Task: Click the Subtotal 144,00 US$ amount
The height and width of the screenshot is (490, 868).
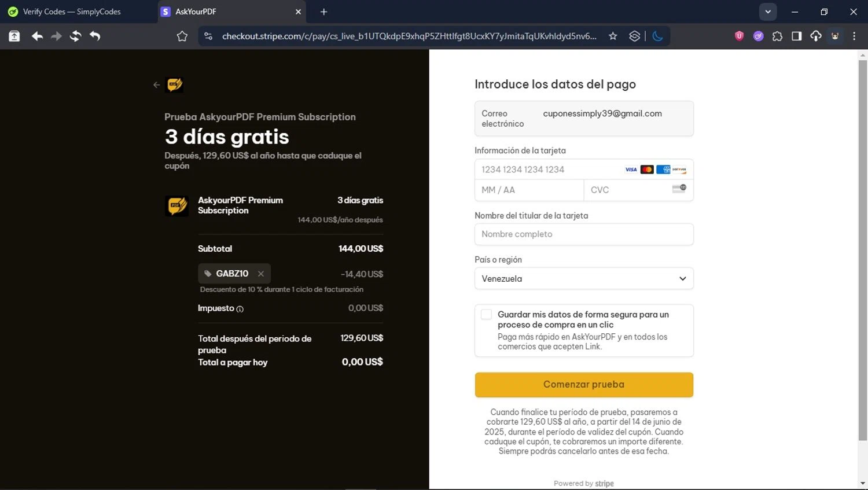Action: (361, 249)
